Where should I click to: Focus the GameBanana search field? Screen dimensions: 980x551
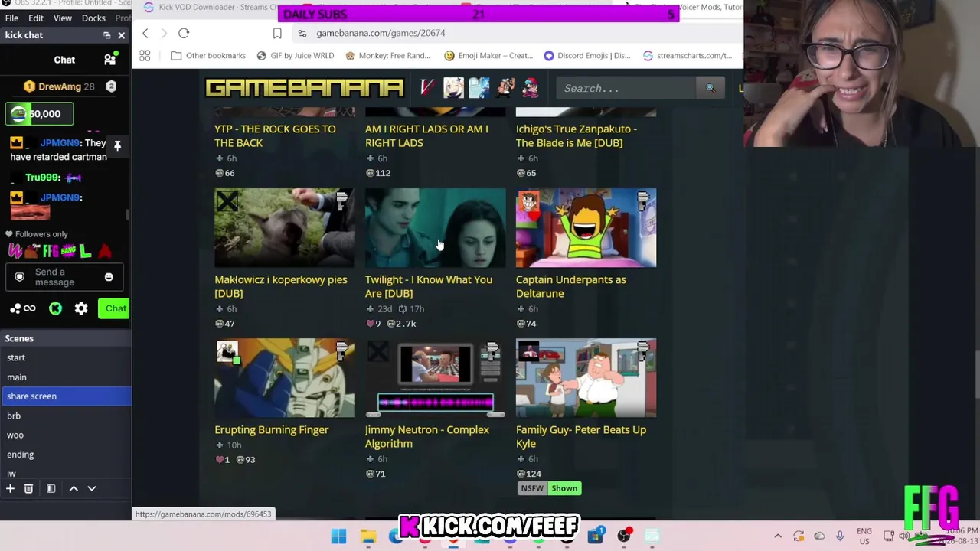[628, 88]
